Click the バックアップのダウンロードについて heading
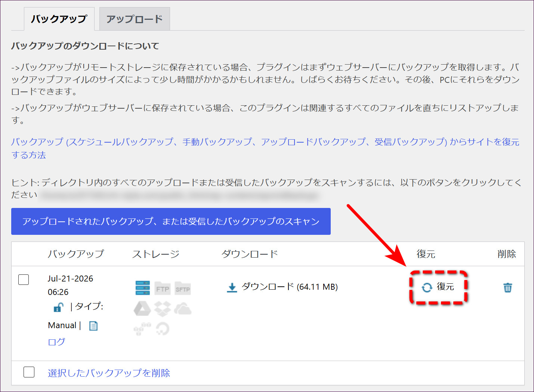Viewport: 534px width, 392px height. (85, 46)
